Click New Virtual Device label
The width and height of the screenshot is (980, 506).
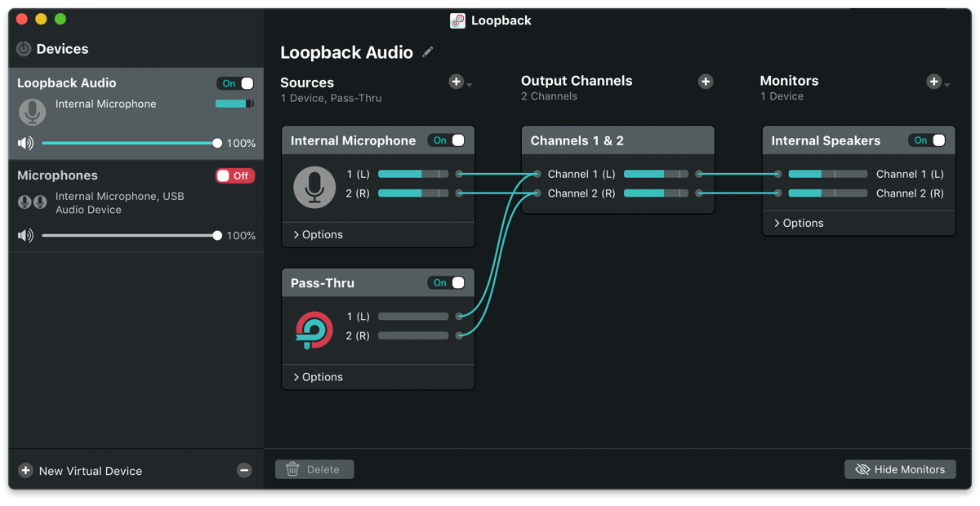(91, 471)
